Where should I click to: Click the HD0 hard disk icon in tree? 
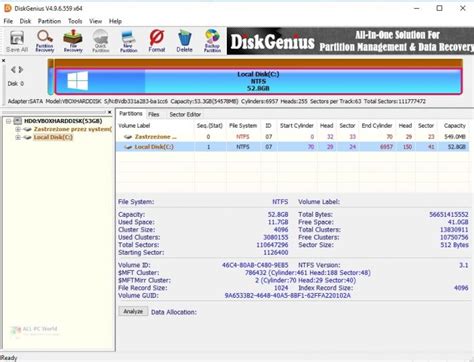click(x=18, y=121)
